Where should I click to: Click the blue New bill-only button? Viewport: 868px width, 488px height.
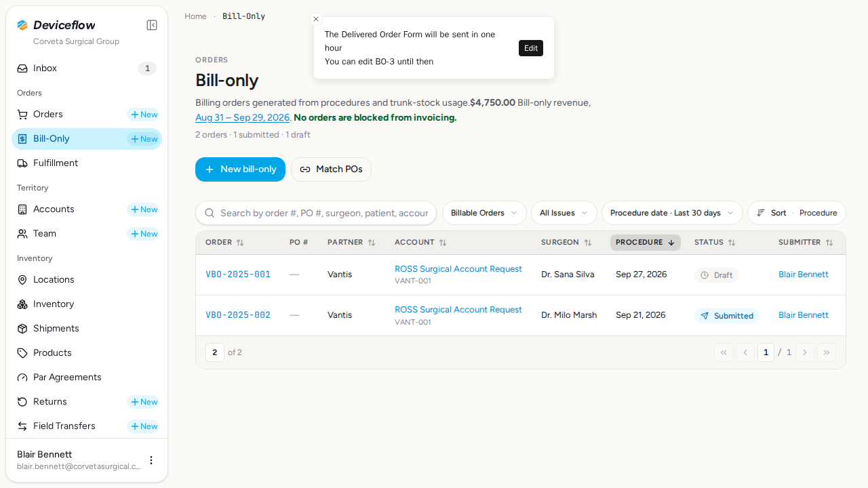click(x=240, y=169)
